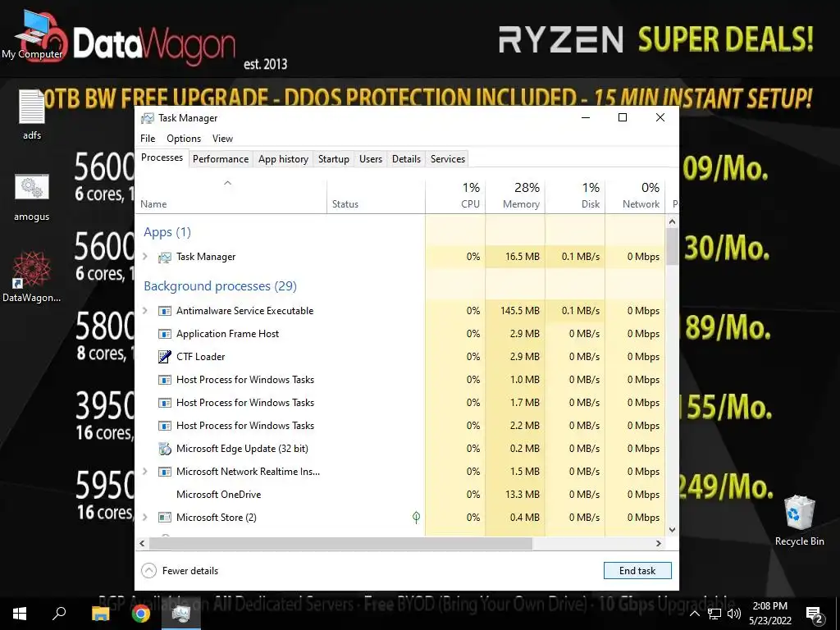Screen dimensions: 840x630
Task: Click the volume speaker tray icon
Action: 734,614
